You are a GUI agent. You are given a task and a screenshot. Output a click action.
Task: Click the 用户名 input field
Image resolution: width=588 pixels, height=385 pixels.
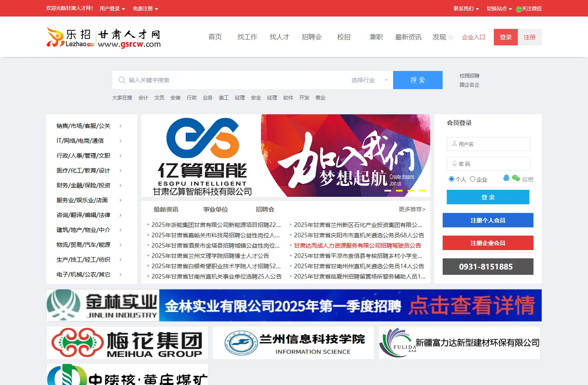(x=488, y=144)
